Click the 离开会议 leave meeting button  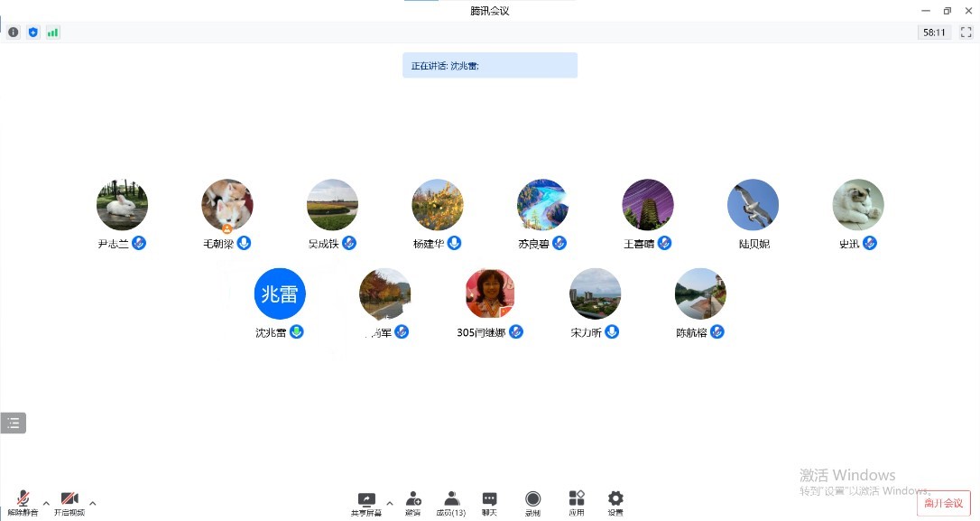943,503
